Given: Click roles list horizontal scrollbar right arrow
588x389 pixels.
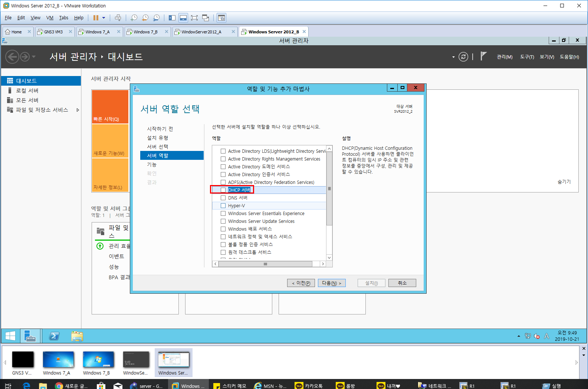Looking at the screenshot, I should tap(323, 264).
